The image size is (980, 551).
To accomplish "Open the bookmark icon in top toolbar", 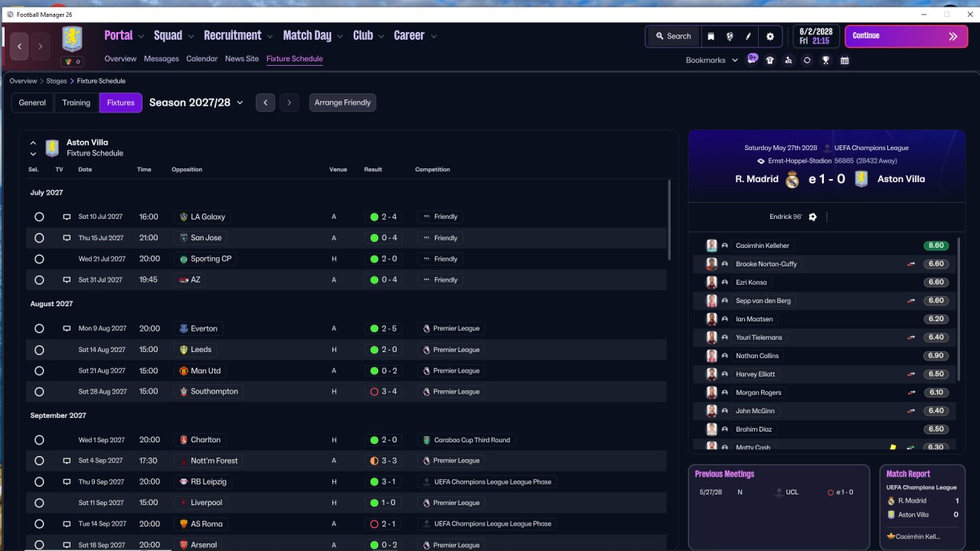I will tap(711, 36).
